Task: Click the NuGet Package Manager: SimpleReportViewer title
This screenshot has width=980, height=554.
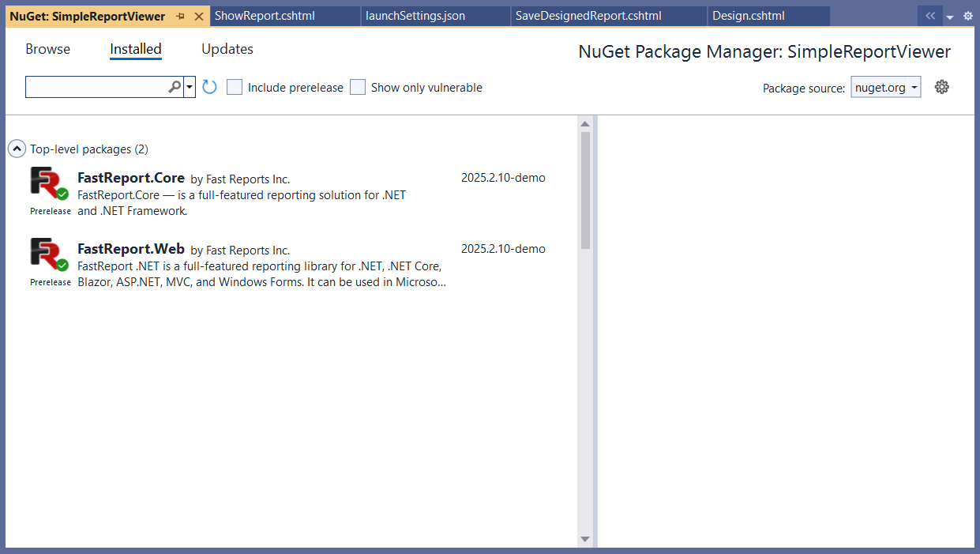Action: 764,52
